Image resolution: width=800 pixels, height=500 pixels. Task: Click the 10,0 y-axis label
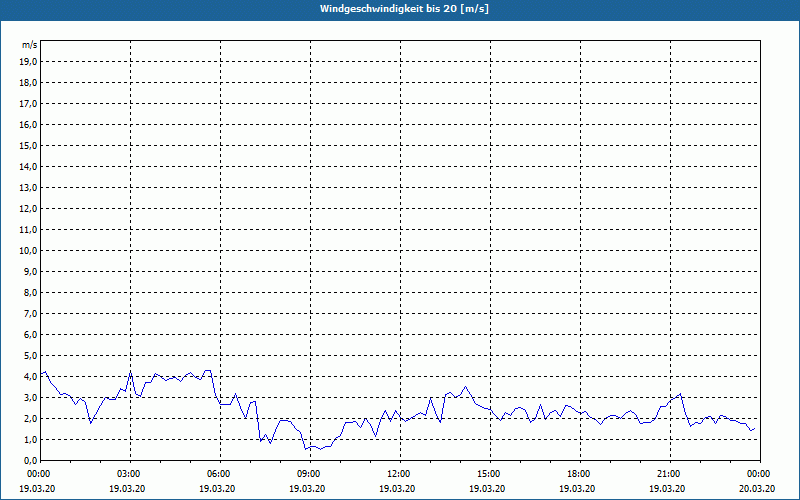(28, 251)
